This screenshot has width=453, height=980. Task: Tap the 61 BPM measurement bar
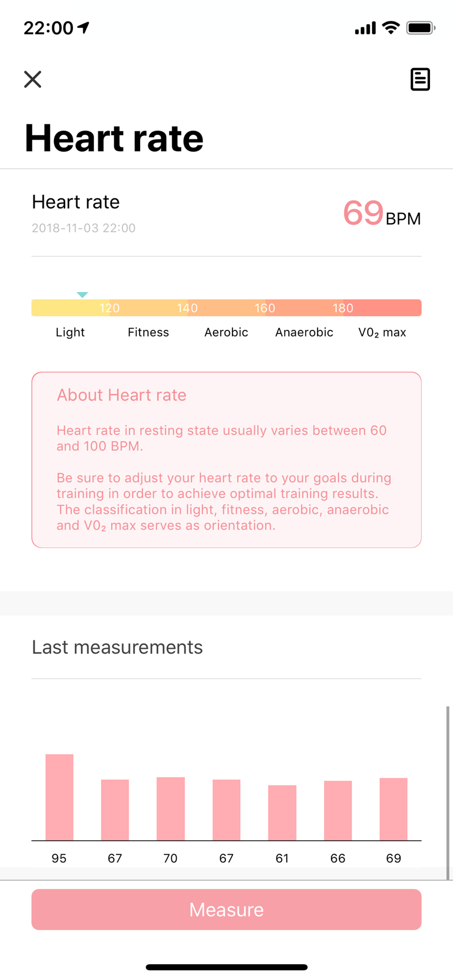coord(282,812)
